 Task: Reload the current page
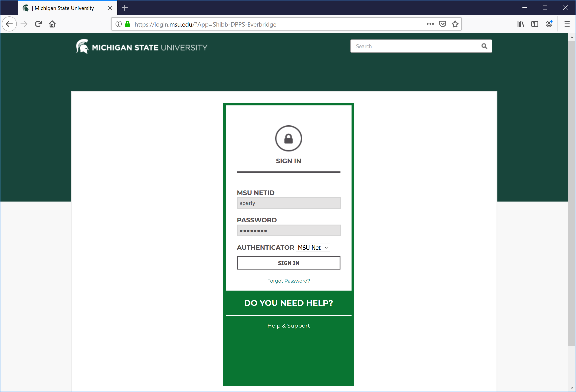point(38,24)
